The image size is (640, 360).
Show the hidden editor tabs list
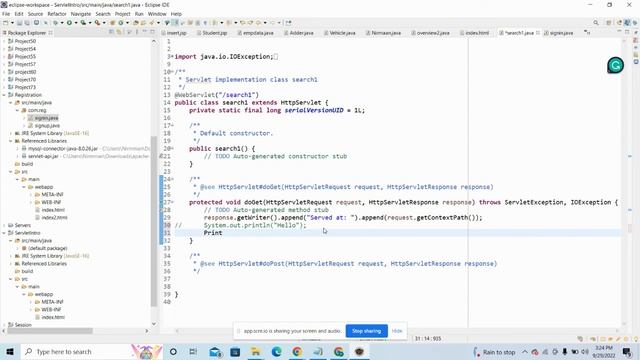[x=587, y=32]
